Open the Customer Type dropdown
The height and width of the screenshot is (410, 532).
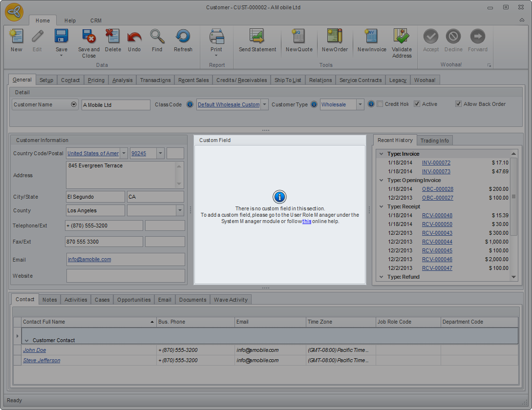point(360,104)
